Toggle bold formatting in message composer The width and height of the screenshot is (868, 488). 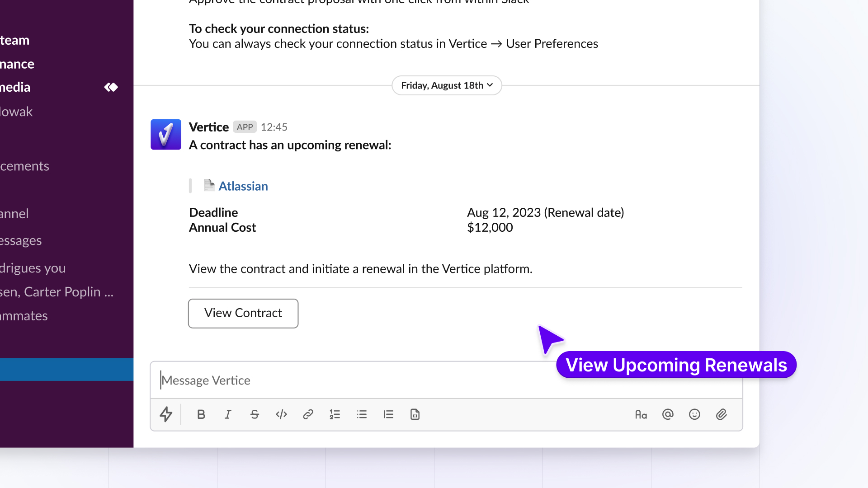201,414
